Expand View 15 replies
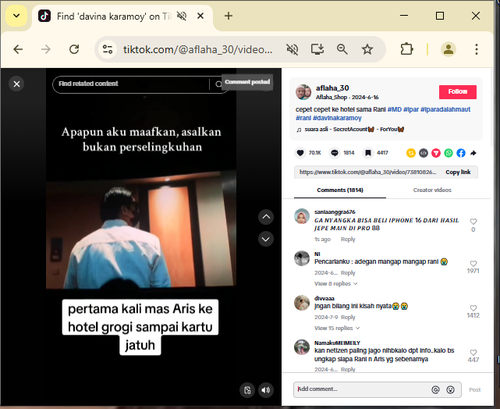Screen dimensions: 500x409 point(337,328)
